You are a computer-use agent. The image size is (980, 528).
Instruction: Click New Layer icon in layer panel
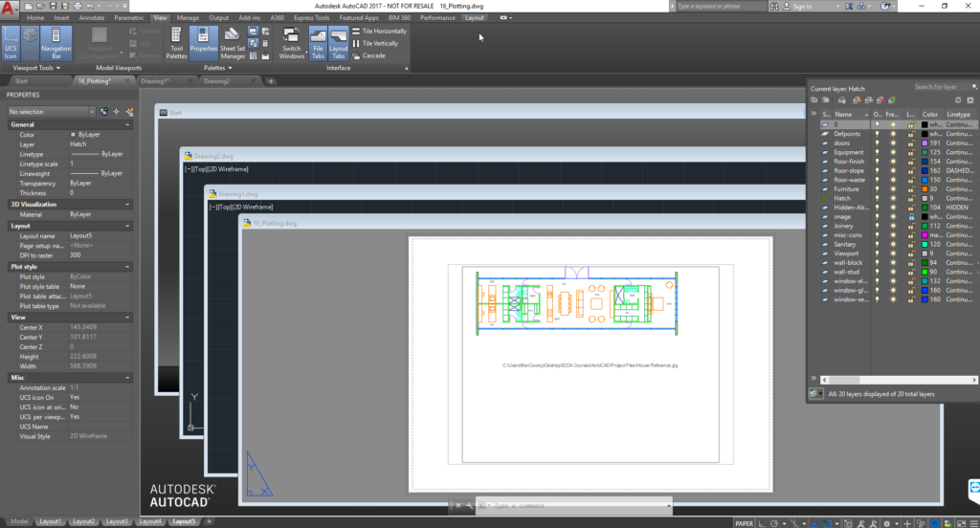(x=857, y=100)
